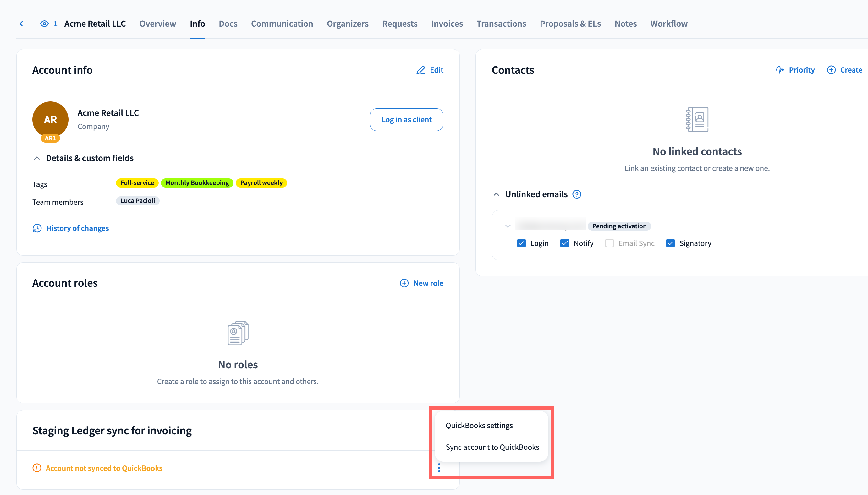Open the Communication tab
The height and width of the screenshot is (495, 868).
coord(282,24)
